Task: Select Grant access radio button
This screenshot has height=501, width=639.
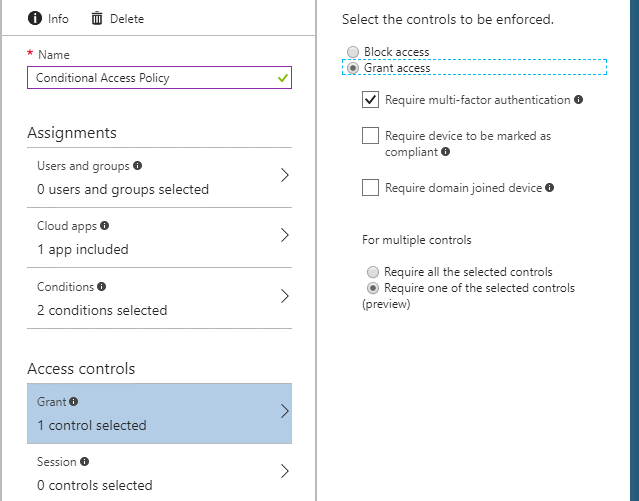Action: tap(351, 68)
